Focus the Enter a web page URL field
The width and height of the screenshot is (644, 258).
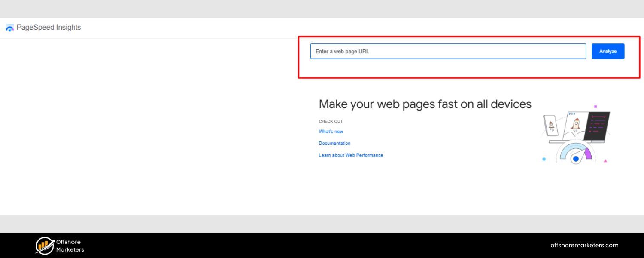(x=448, y=52)
